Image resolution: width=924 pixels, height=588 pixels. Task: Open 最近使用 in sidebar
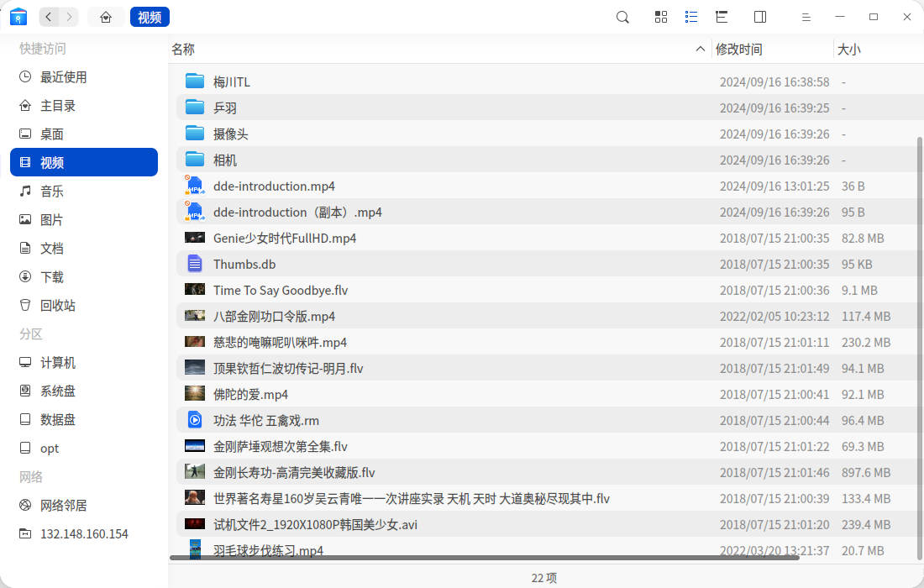(x=84, y=77)
